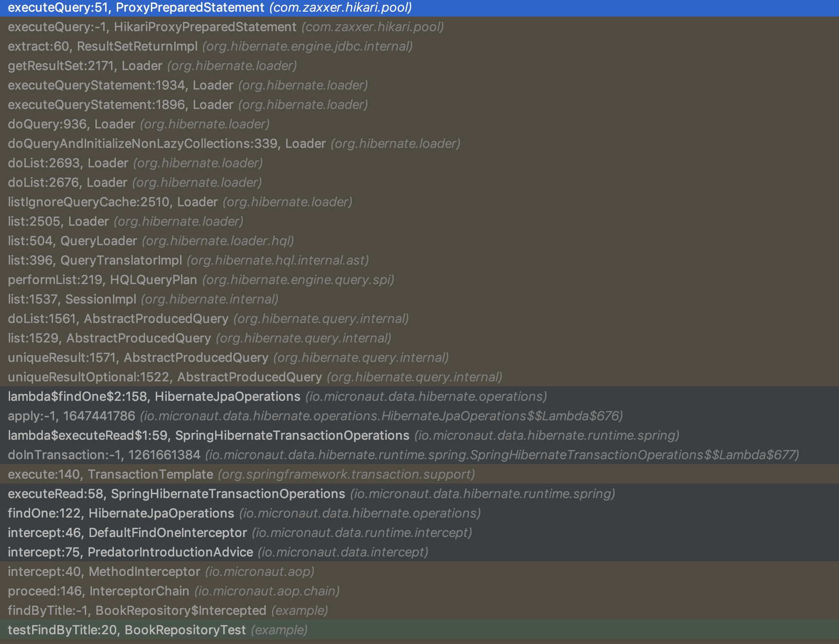
Task: Select lambda$findOne$2:158 HibernateJpaOperations frame
Action: [x=419, y=396]
